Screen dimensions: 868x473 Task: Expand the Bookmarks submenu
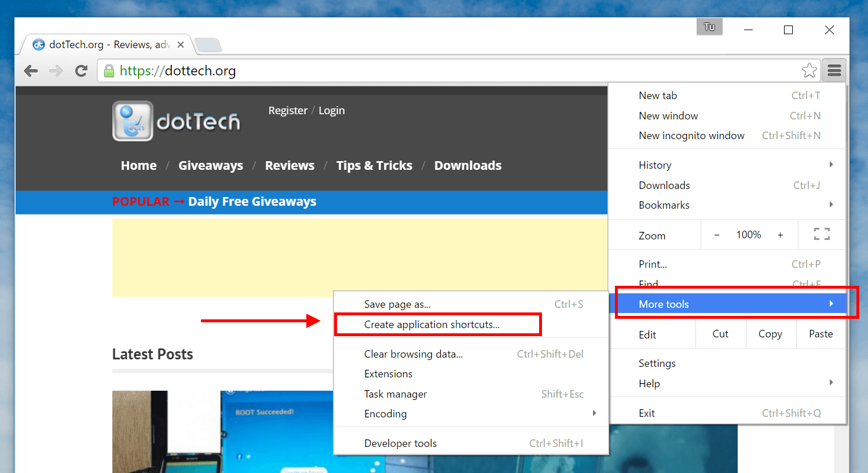pos(727,205)
